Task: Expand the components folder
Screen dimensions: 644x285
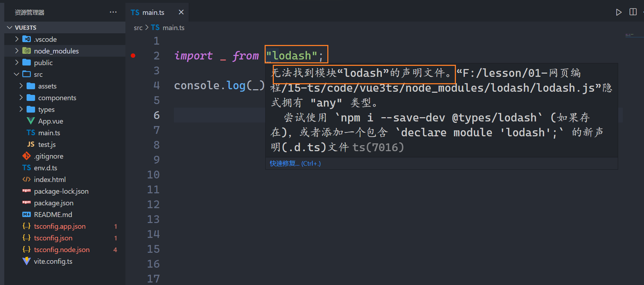Action: point(57,98)
